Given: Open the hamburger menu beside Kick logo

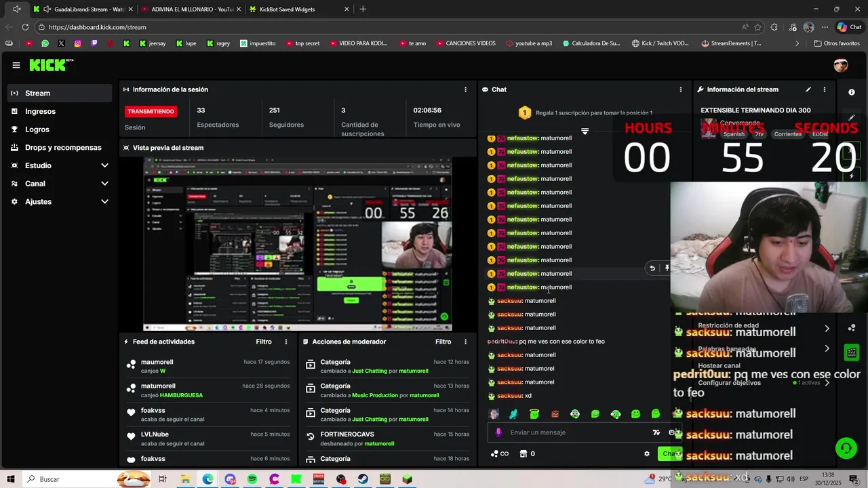Looking at the screenshot, I should [16, 65].
